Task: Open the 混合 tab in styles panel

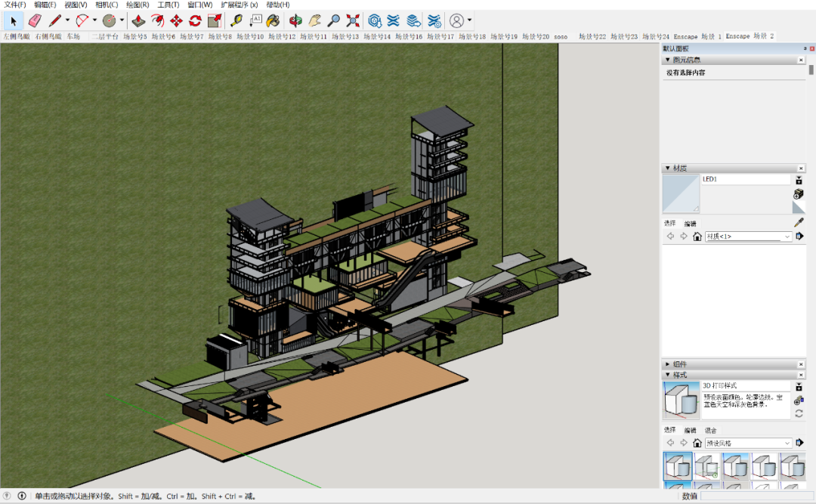Action: click(710, 430)
